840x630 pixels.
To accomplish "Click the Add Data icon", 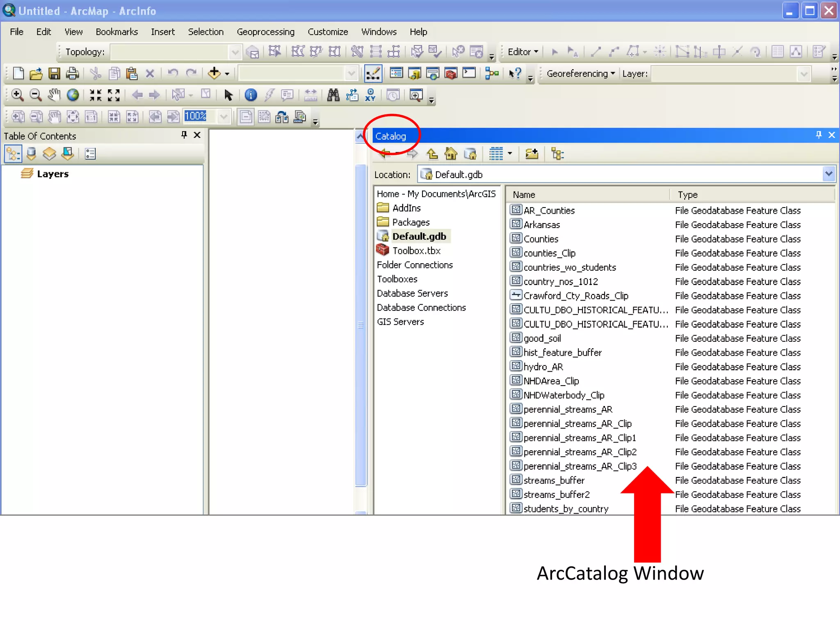I will (x=214, y=73).
